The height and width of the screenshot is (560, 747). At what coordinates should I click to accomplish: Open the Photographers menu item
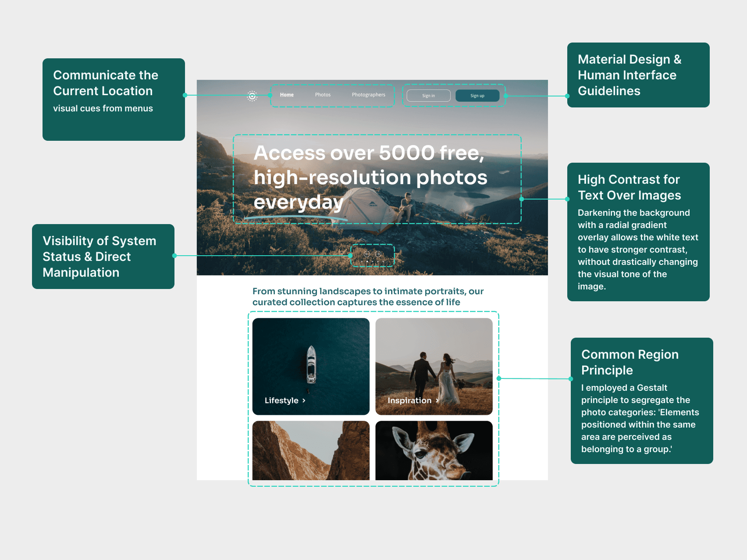point(368,95)
